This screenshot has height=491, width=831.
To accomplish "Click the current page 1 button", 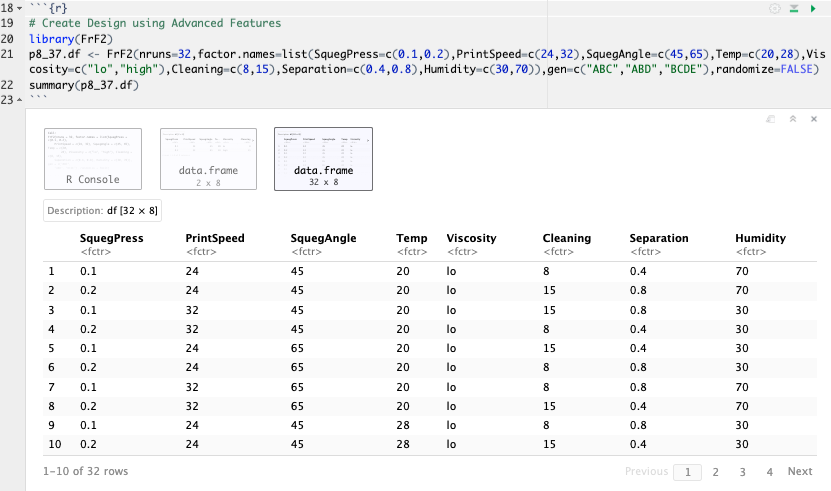I will pyautogui.click(x=687, y=471).
